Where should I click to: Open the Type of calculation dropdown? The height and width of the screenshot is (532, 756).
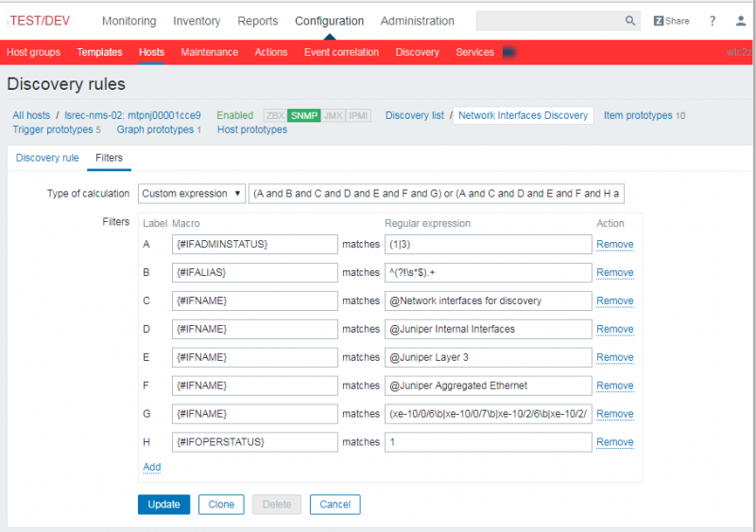pyautogui.click(x=191, y=194)
